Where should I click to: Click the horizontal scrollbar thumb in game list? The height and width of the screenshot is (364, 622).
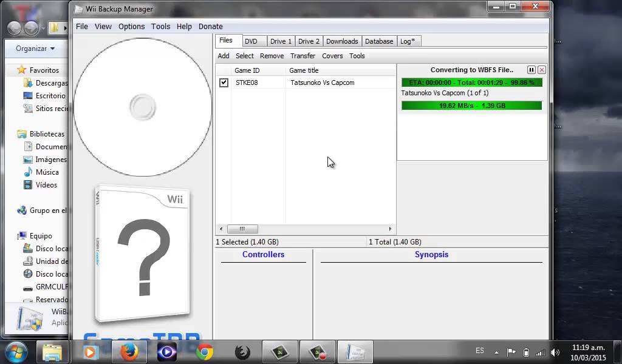click(x=242, y=229)
